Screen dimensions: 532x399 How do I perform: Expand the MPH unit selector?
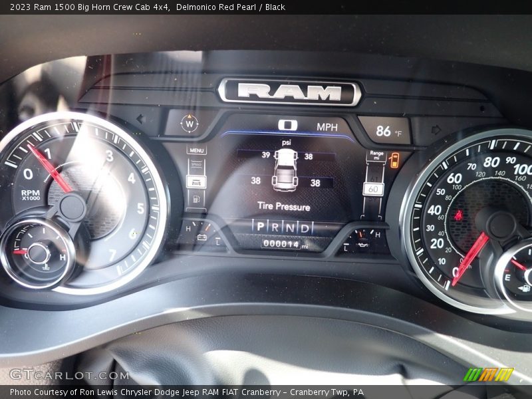coord(327,127)
